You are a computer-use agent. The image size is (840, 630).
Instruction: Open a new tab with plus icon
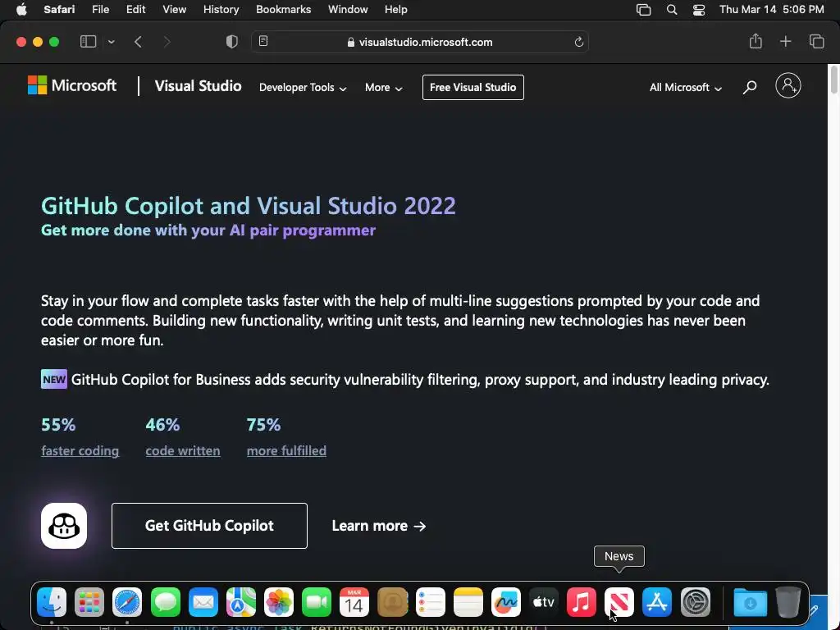pos(785,41)
